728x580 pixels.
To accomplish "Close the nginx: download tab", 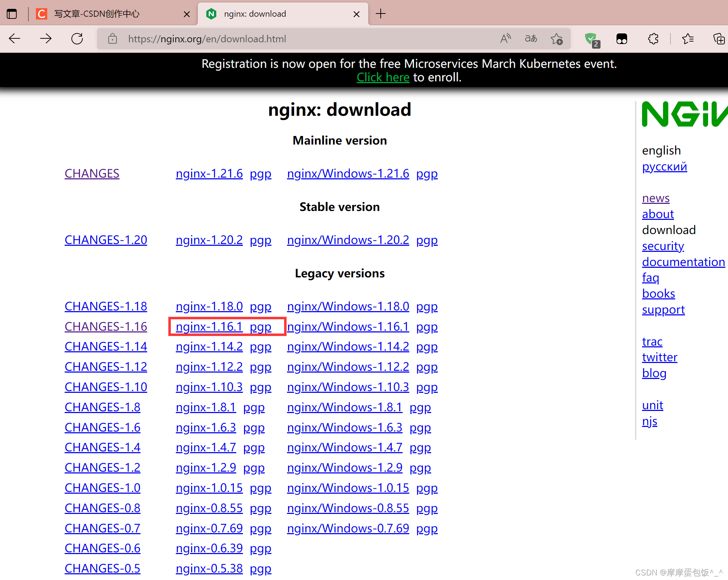I will tap(357, 14).
